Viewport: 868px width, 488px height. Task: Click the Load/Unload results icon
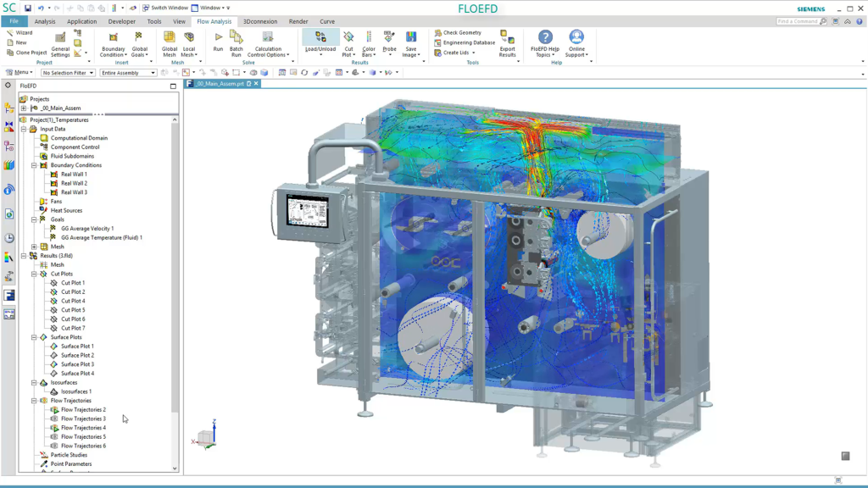(320, 37)
